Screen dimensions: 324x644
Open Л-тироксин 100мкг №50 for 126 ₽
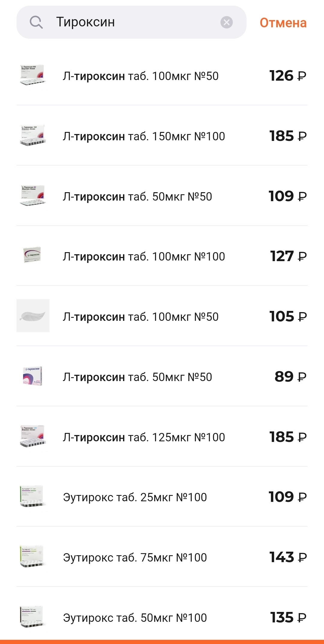point(140,76)
